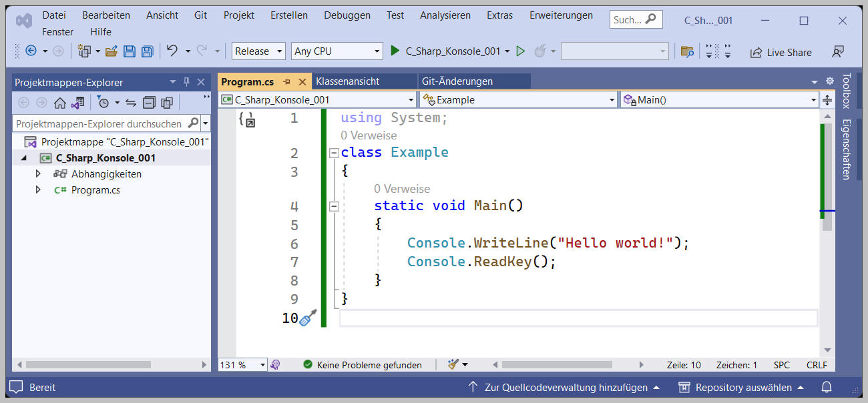Start debugging with the solid green play arrow
Screen dimensions: 868x403
pos(395,51)
